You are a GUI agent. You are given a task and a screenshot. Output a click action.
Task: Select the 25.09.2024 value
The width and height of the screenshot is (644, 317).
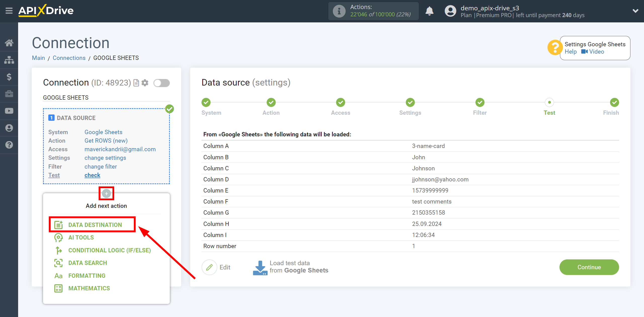click(427, 224)
